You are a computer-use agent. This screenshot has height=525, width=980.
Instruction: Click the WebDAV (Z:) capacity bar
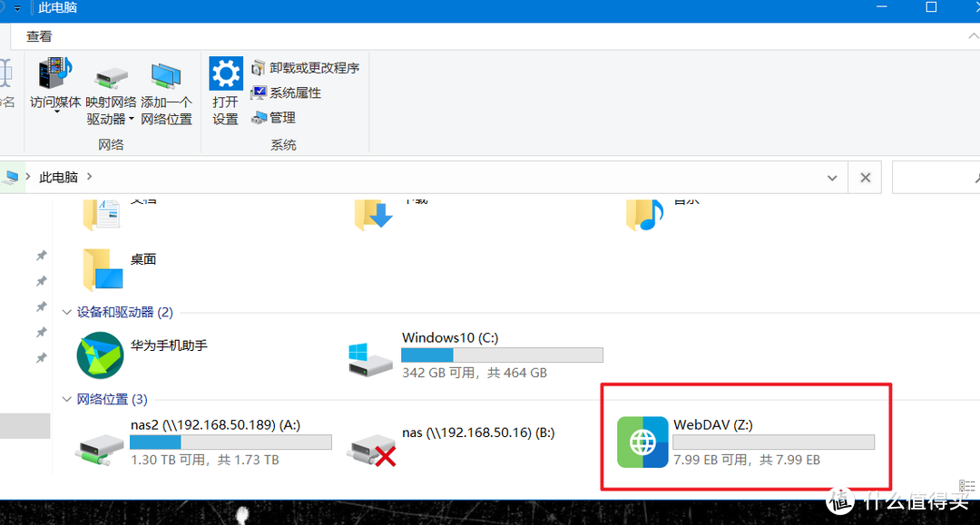coord(773,442)
